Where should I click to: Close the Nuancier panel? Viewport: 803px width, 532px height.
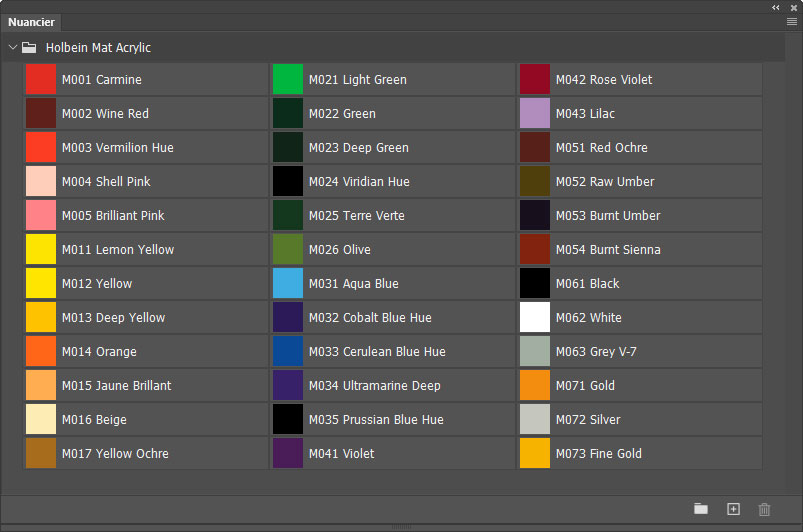point(794,8)
